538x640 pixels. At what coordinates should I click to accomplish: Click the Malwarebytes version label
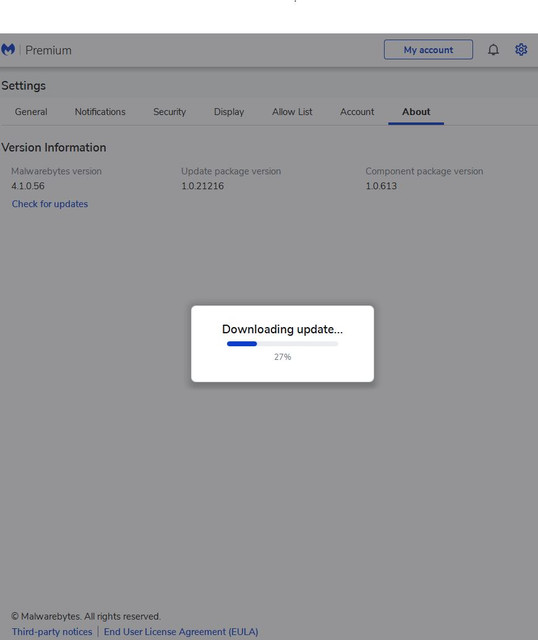pyautogui.click(x=56, y=171)
